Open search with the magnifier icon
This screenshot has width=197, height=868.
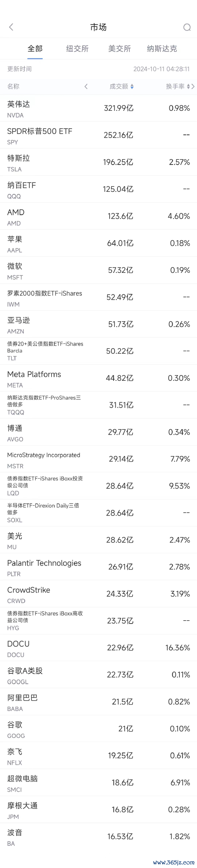[x=187, y=27]
